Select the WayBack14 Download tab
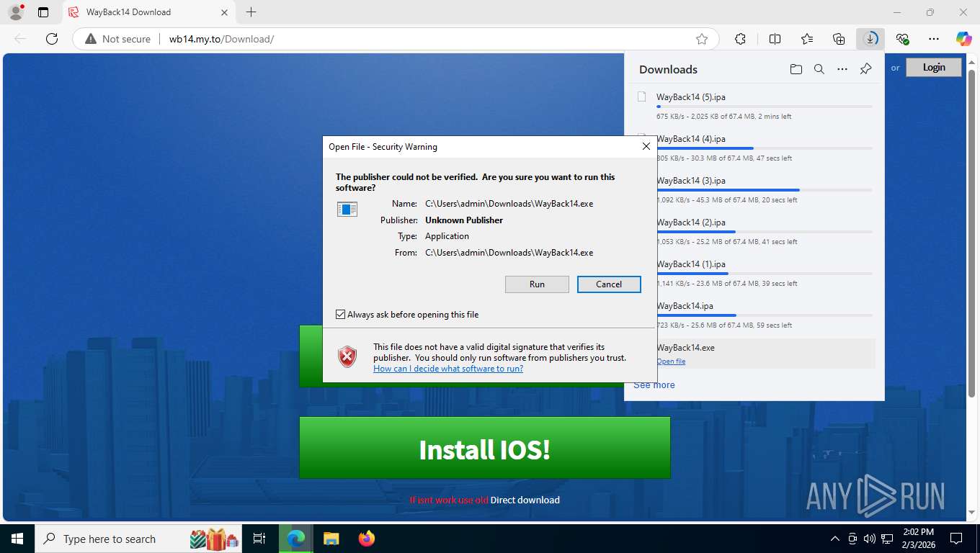980x553 pixels. pyautogui.click(x=148, y=12)
